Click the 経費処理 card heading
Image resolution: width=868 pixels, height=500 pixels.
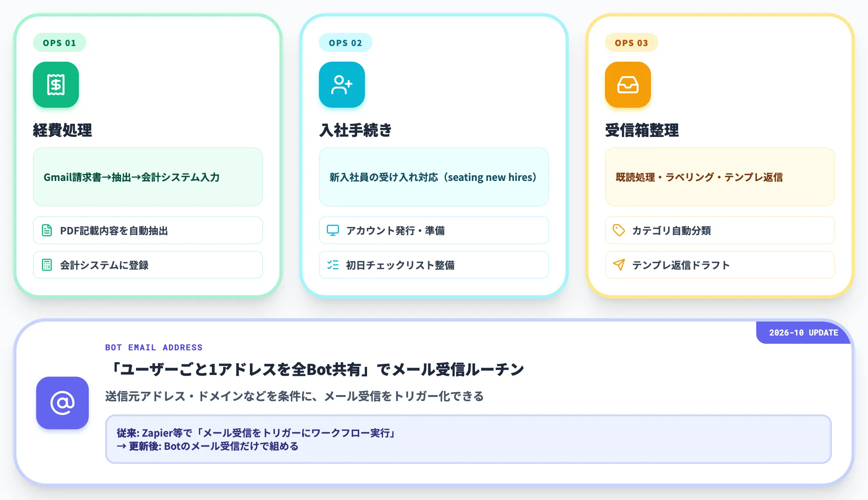(x=62, y=130)
